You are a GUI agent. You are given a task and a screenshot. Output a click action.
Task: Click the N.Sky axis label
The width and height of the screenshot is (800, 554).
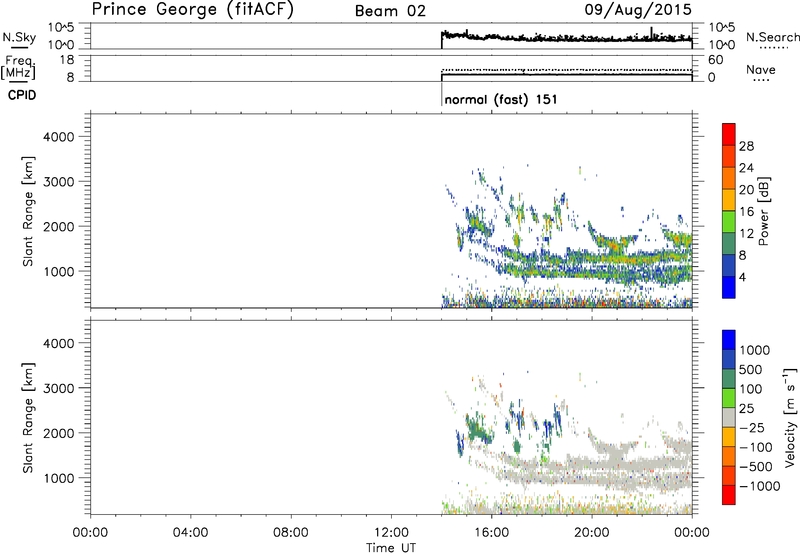coord(19,38)
